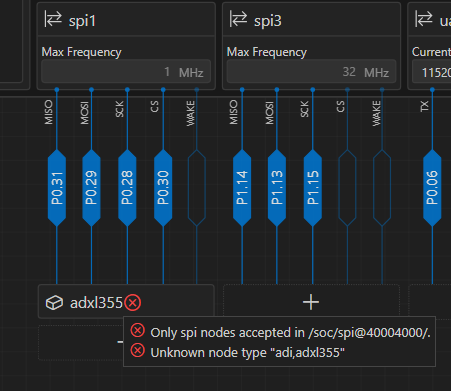Viewport: 451px width, 391px height.
Task: Click the adxl355 cube node icon
Action: click(x=54, y=303)
